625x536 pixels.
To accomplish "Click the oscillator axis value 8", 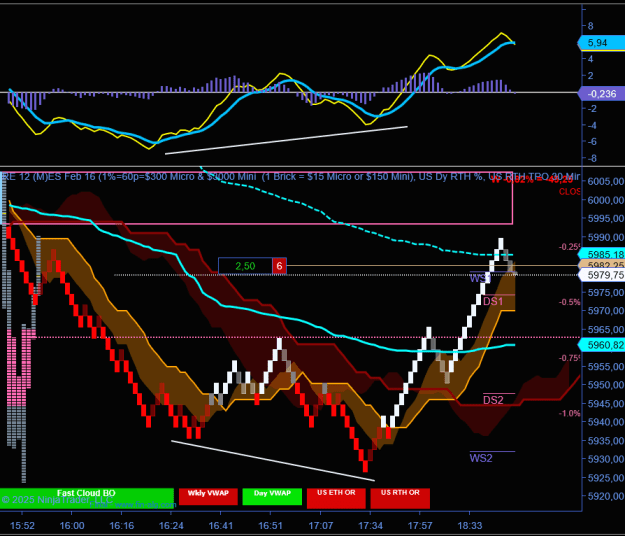I will (x=590, y=26).
